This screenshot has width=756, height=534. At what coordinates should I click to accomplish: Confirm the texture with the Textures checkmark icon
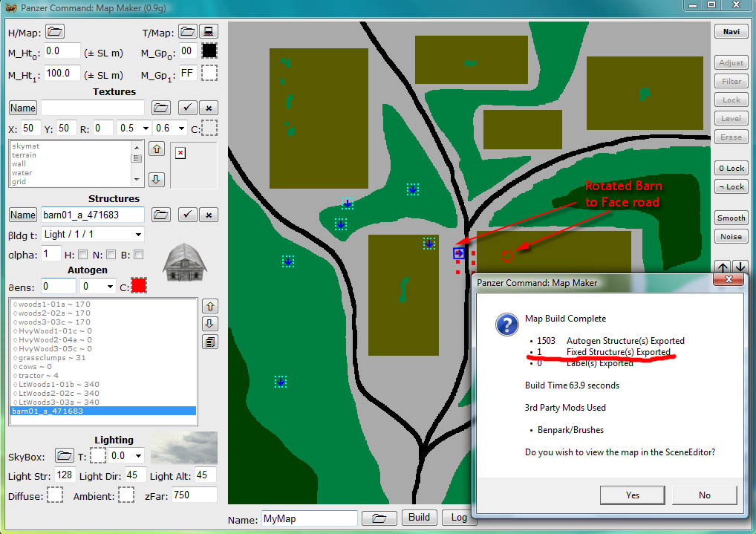[x=188, y=108]
